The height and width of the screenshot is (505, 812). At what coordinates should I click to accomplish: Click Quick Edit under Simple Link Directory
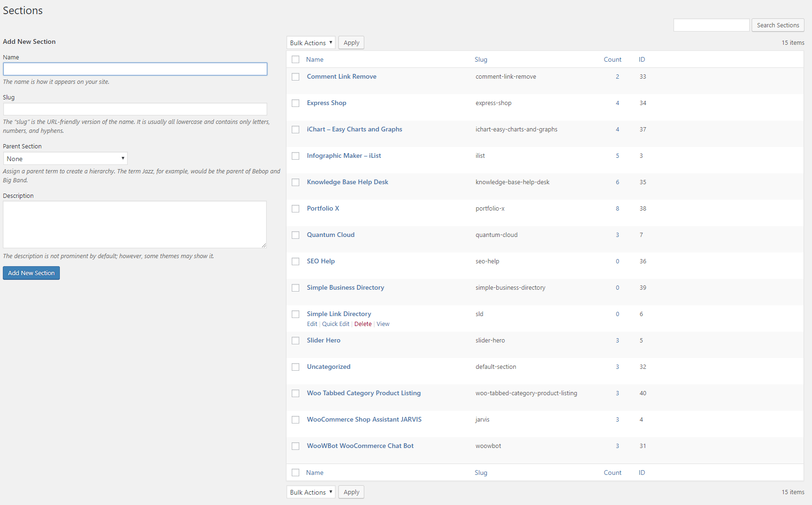point(336,324)
